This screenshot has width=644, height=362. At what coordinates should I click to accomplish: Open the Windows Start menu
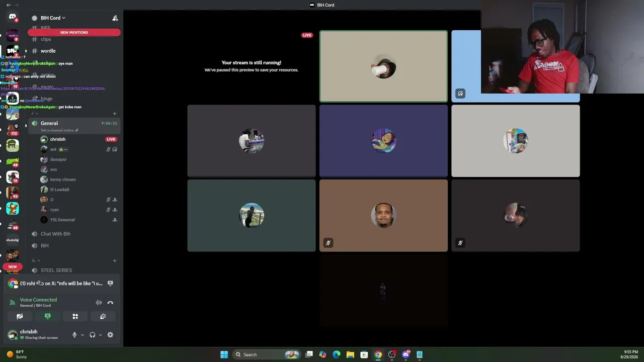pos(224,354)
